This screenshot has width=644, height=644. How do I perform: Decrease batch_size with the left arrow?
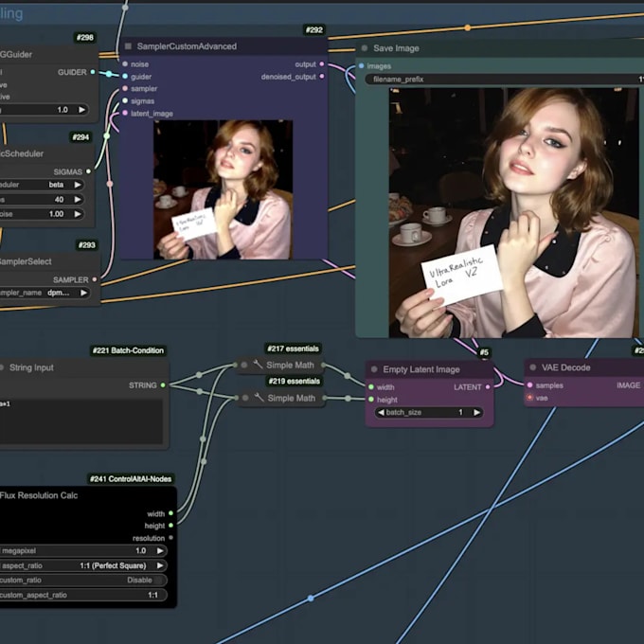(x=381, y=413)
